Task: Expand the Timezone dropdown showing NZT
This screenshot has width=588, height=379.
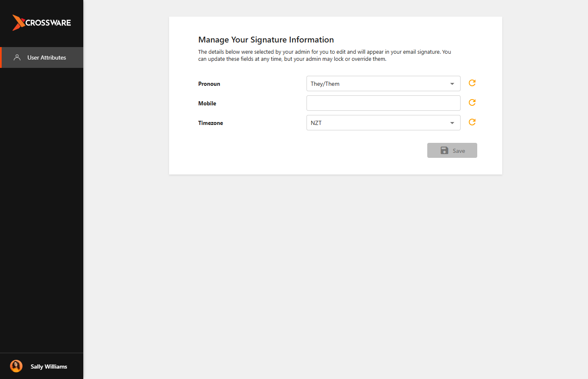Action: [383, 122]
